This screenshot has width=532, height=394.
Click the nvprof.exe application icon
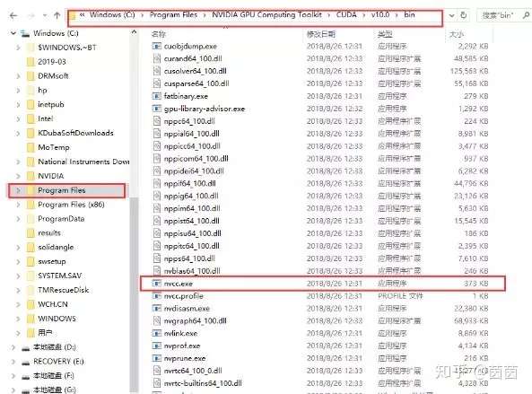(156, 346)
